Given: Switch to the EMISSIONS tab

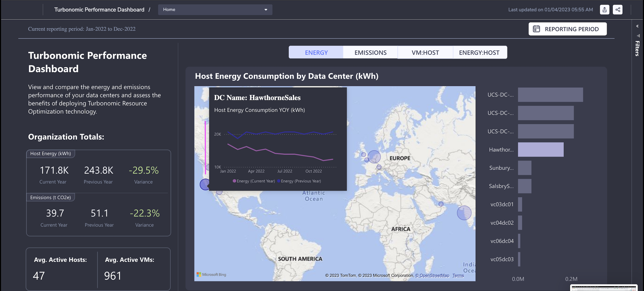Looking at the screenshot, I should click(x=370, y=52).
